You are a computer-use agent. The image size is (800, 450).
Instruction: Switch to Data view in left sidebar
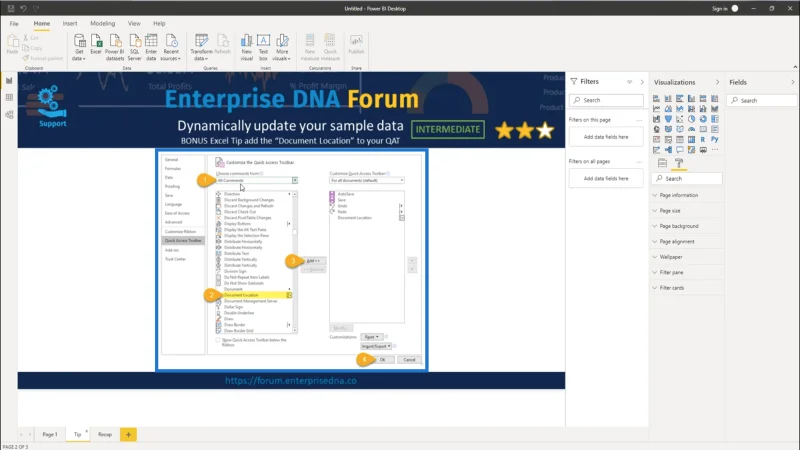tap(9, 97)
